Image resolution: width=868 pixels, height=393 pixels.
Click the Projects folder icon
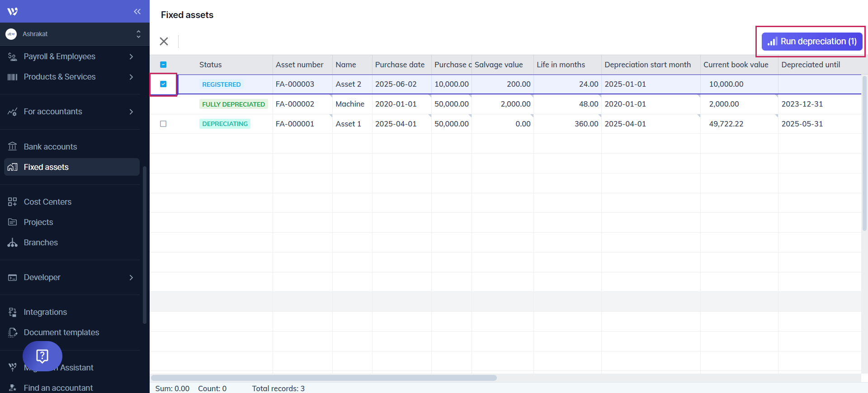coord(12,222)
